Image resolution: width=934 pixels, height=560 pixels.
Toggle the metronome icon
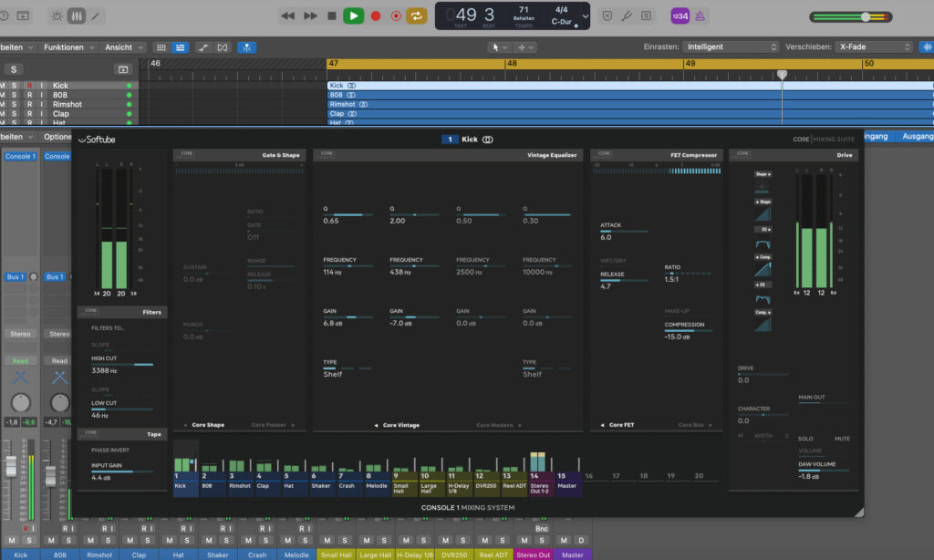point(700,16)
